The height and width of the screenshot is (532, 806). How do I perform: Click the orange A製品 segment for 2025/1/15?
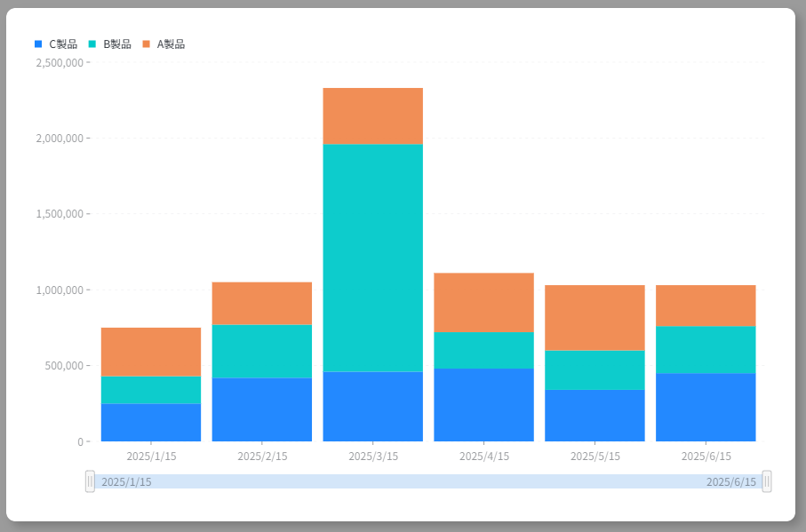[151, 352]
